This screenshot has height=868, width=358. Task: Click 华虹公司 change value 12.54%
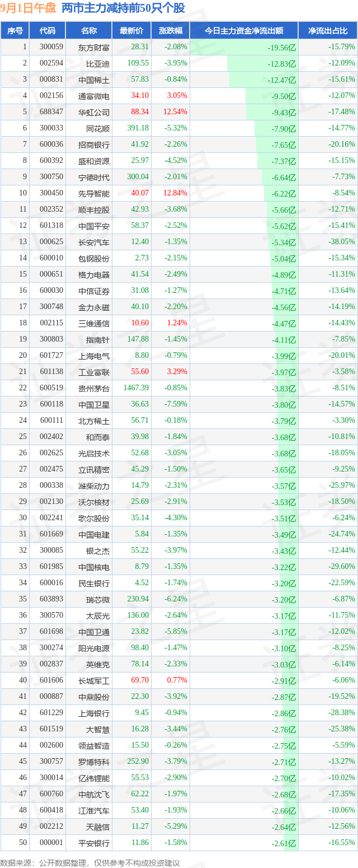175,112
